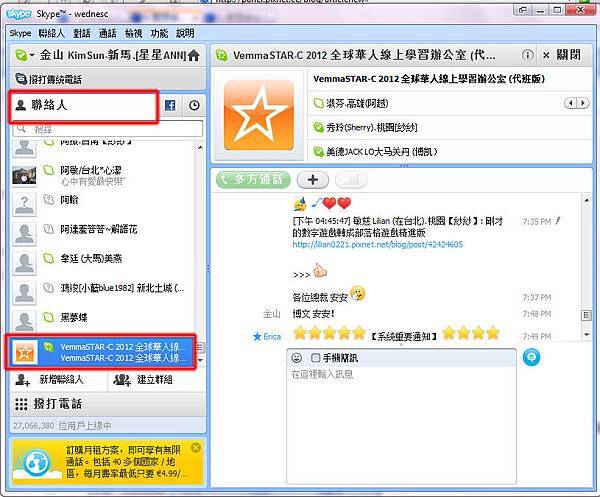Click the status icon of 拿廷 (大馬)美燕
Viewport: 600px width, 497px height.
point(49,258)
